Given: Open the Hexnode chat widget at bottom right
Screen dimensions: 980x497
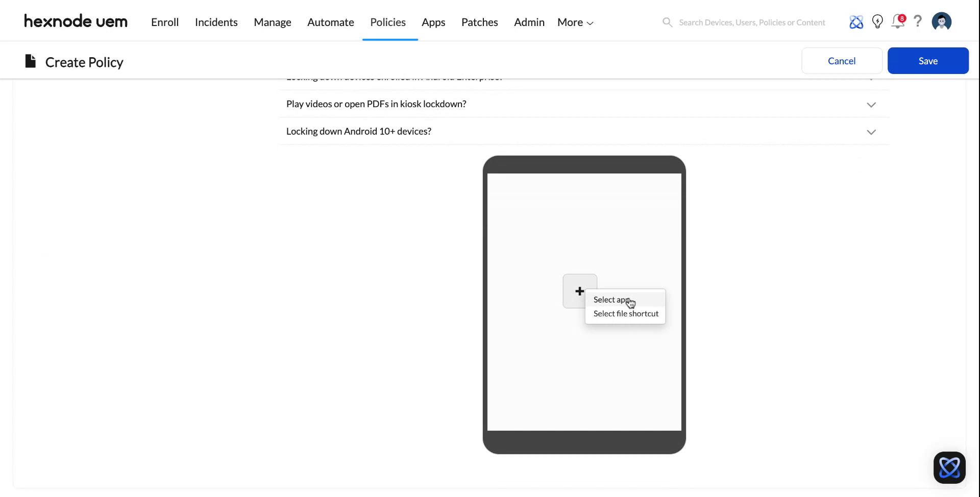Looking at the screenshot, I should point(949,467).
